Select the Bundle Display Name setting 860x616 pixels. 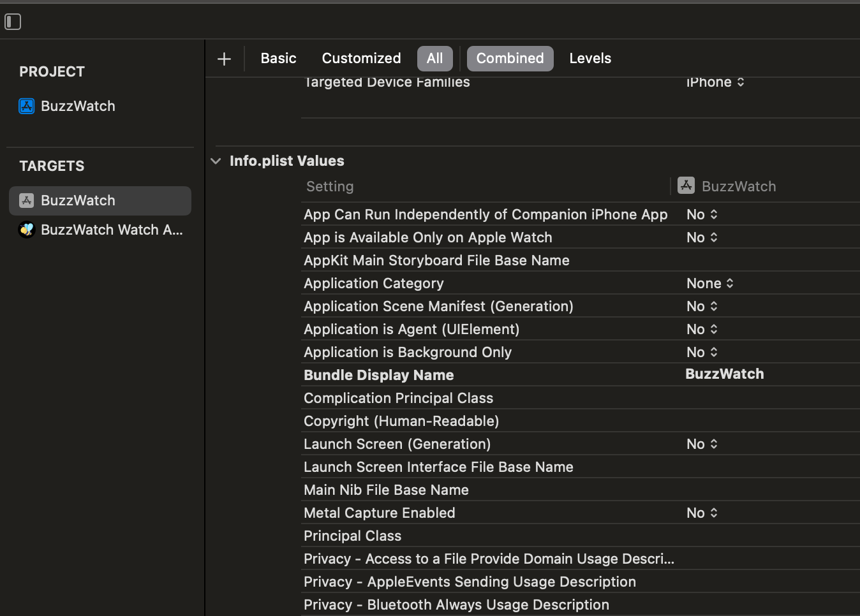(379, 375)
